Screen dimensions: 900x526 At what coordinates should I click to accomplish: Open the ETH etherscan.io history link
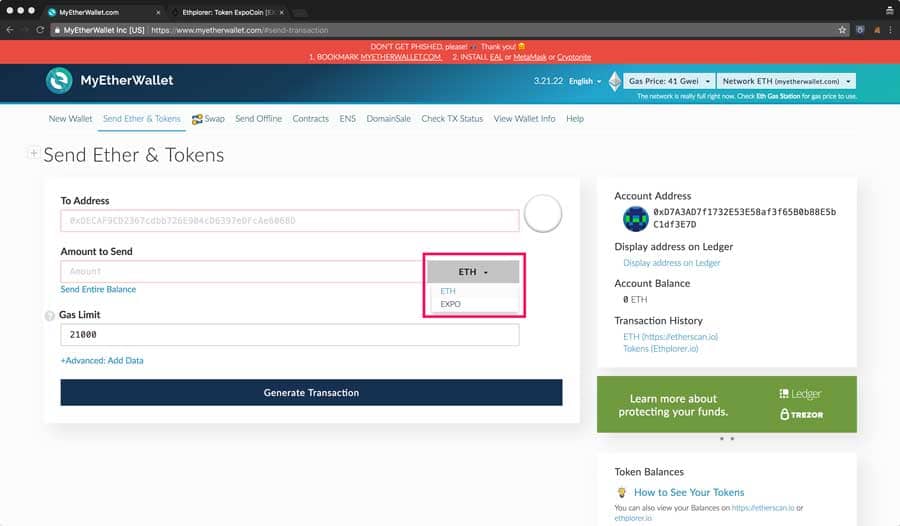pos(670,337)
